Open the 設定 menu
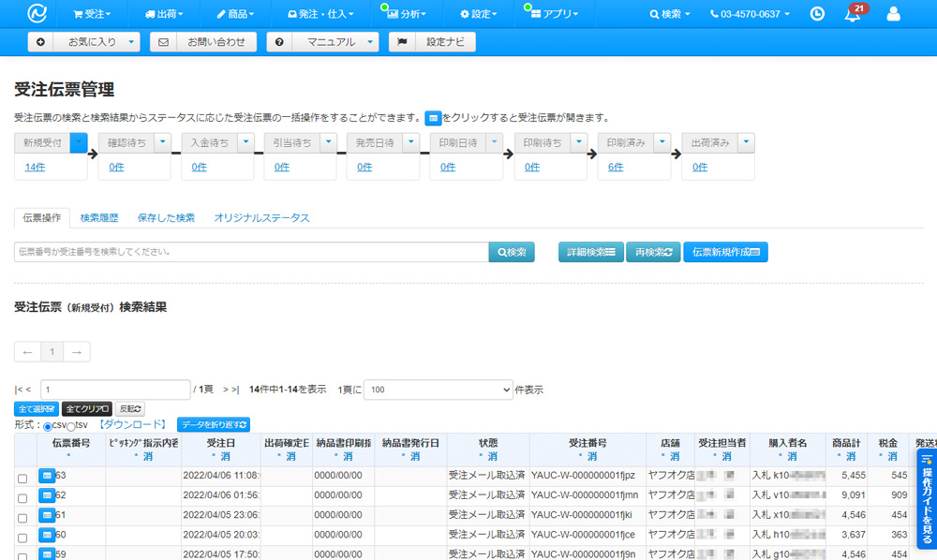The height and width of the screenshot is (560, 937). (479, 14)
